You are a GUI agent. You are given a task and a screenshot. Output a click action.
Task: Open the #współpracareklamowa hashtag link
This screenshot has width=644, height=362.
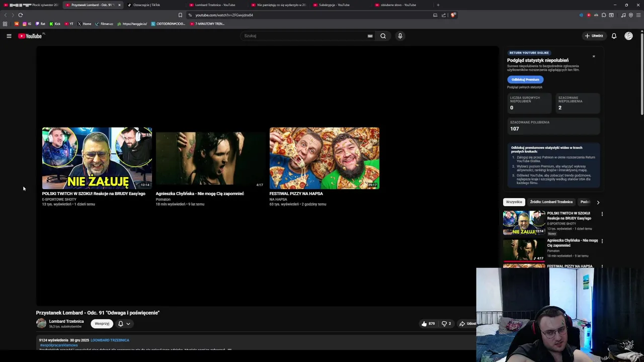[59, 345]
